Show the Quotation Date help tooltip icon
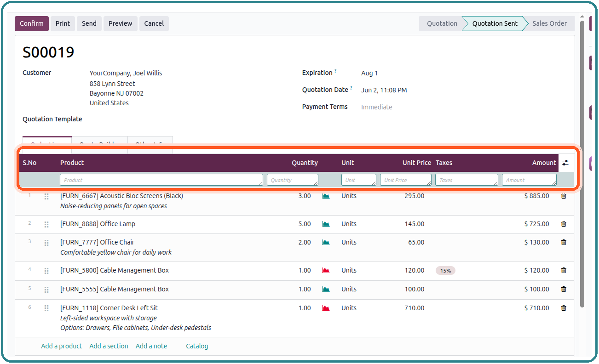Viewport: 599px width, 364px height. (x=351, y=88)
